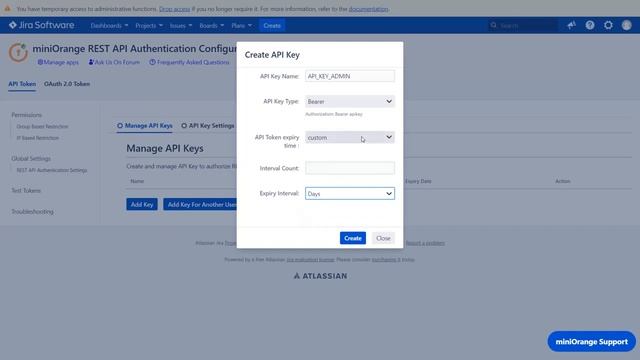Open the feedback megaphone icon
The height and width of the screenshot is (360, 640).
[571, 25]
